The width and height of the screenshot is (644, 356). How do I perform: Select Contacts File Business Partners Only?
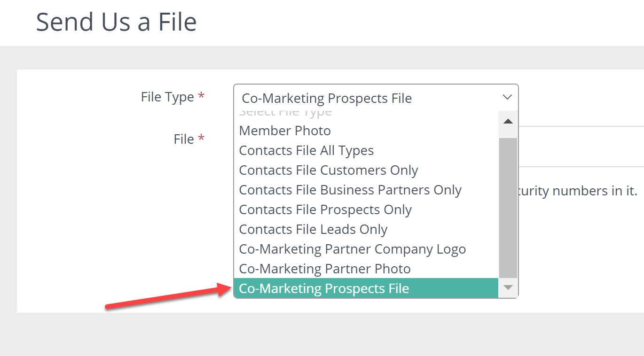pos(350,190)
